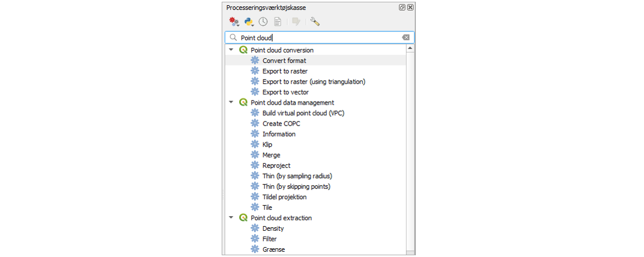
Task: Collapse Point cloud data management group
Action: (231, 103)
